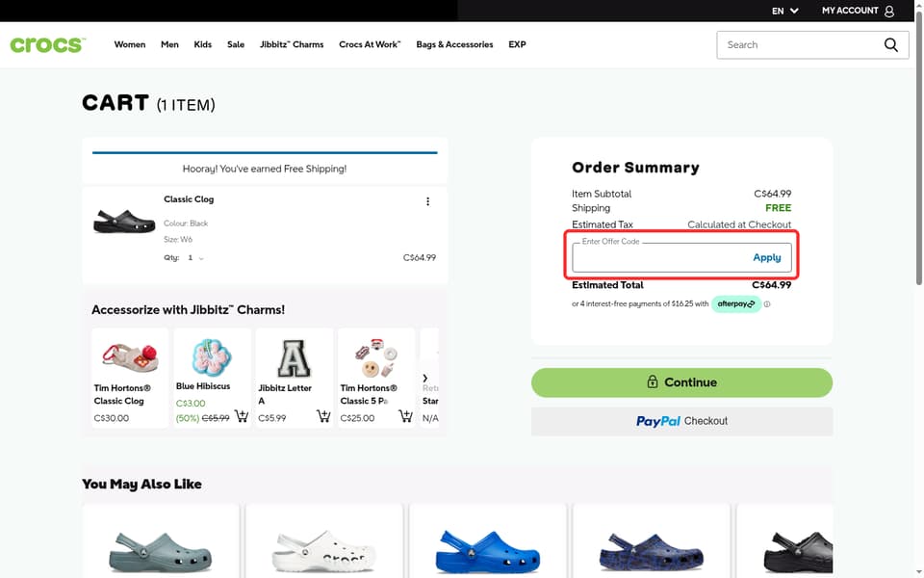The width and height of the screenshot is (924, 578).
Task: Click the Calculated at Checkout text
Action: coord(739,224)
